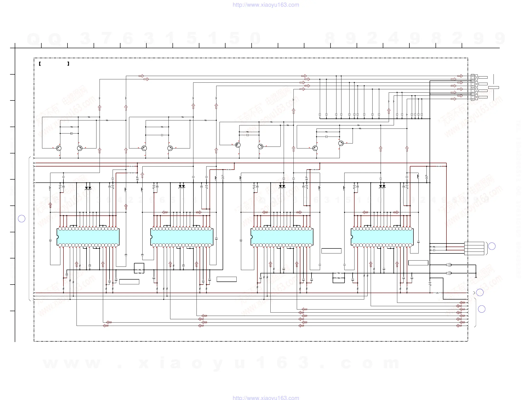Image resolution: width=532 pixels, height=400 pixels.
Task: Select diode pair above the leftmost IC
Action: 88,188
